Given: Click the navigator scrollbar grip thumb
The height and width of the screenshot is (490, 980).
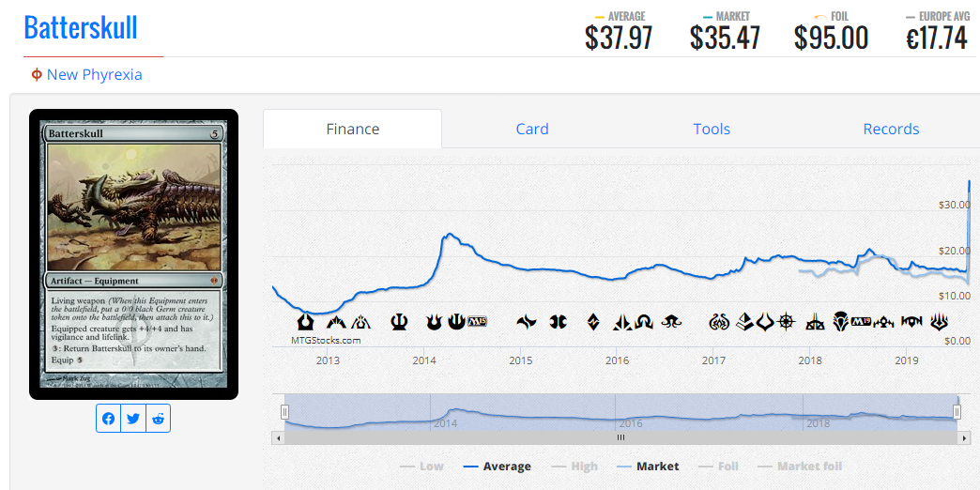Looking at the screenshot, I should [x=620, y=437].
